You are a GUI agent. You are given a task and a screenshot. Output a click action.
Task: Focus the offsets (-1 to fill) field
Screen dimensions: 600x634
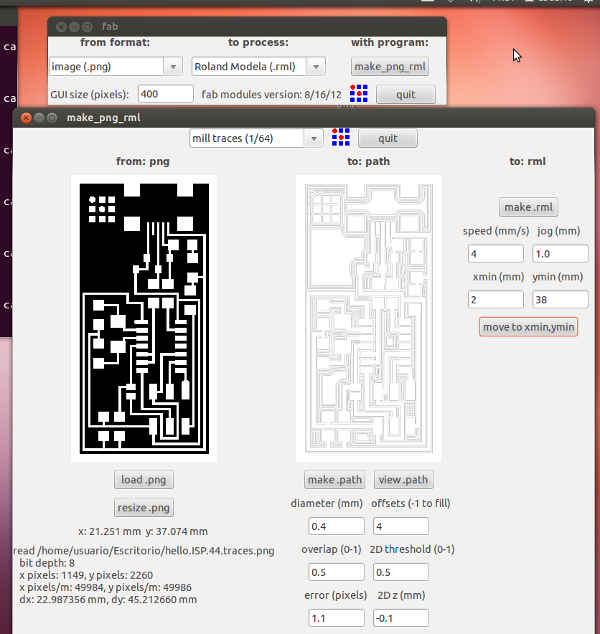[401, 526]
